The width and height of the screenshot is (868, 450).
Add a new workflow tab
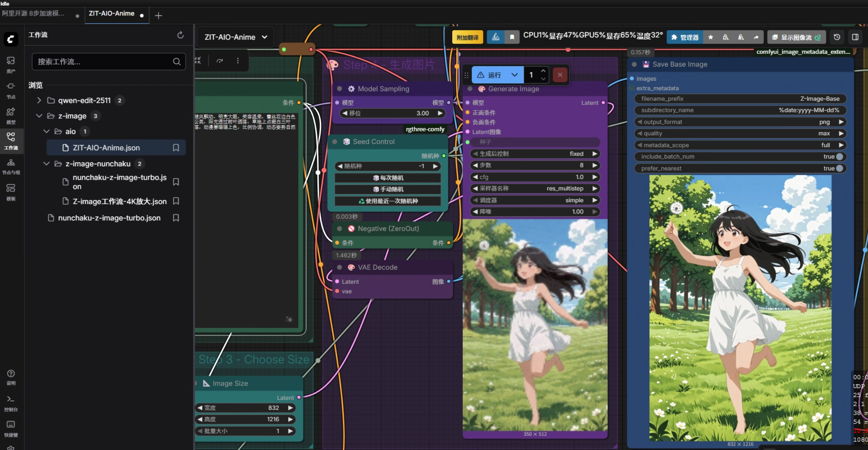(x=158, y=16)
